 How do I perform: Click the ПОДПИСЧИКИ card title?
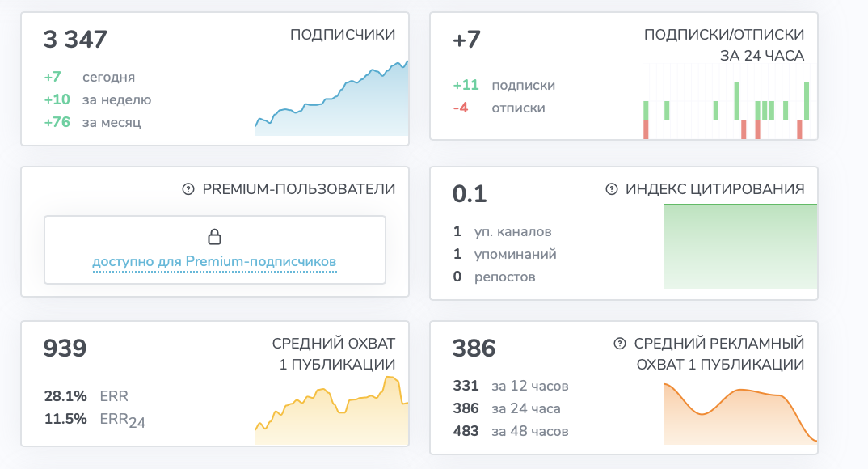343,35
